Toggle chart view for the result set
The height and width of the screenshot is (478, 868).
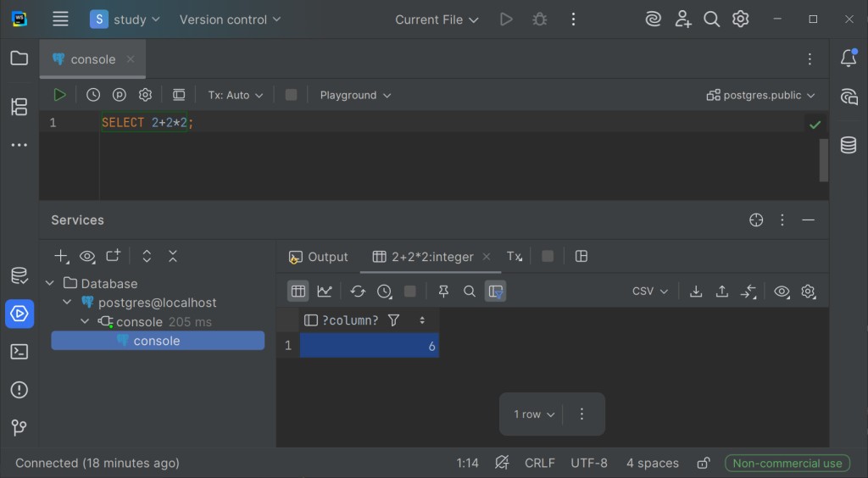coord(325,292)
